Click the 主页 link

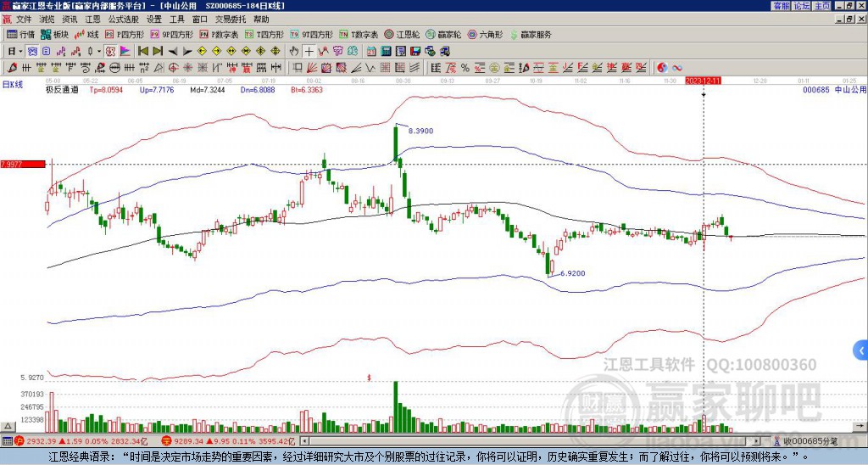pos(821,6)
